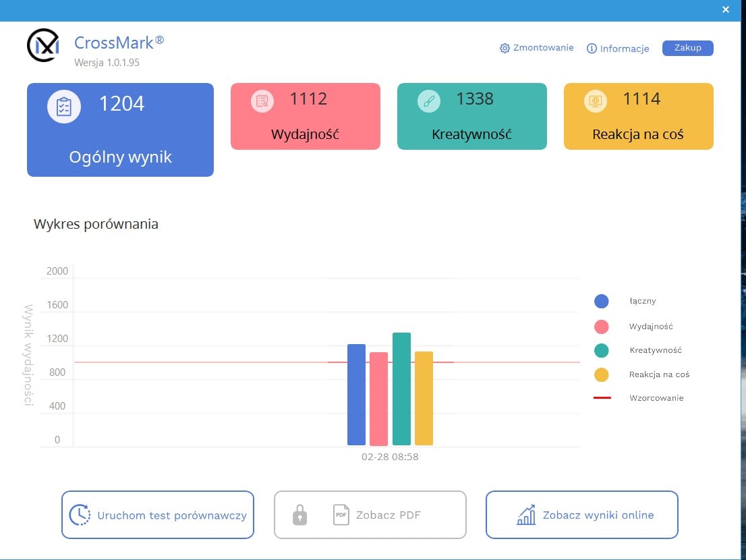The image size is (746, 560).
Task: Click the Zakup purchase button
Action: [687, 48]
